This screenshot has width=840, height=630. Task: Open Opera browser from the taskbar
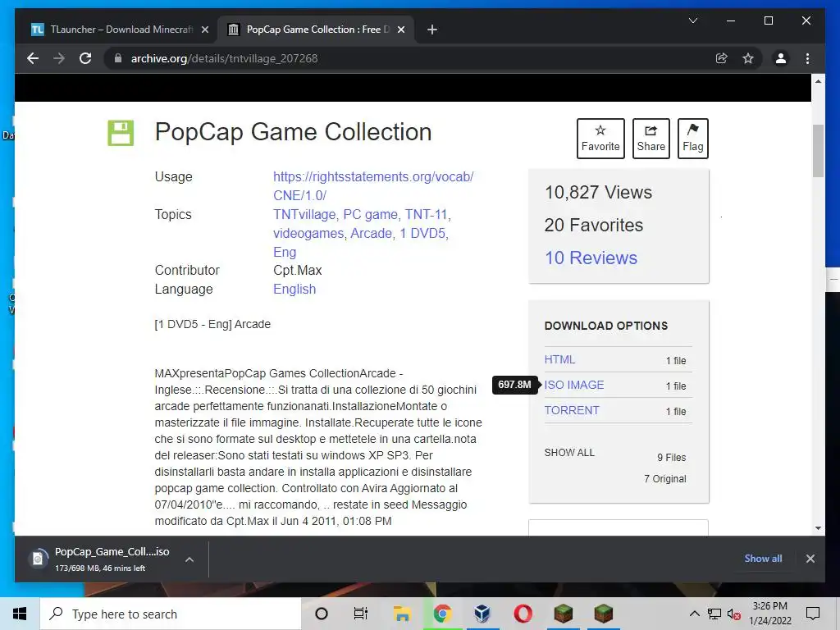point(523,614)
